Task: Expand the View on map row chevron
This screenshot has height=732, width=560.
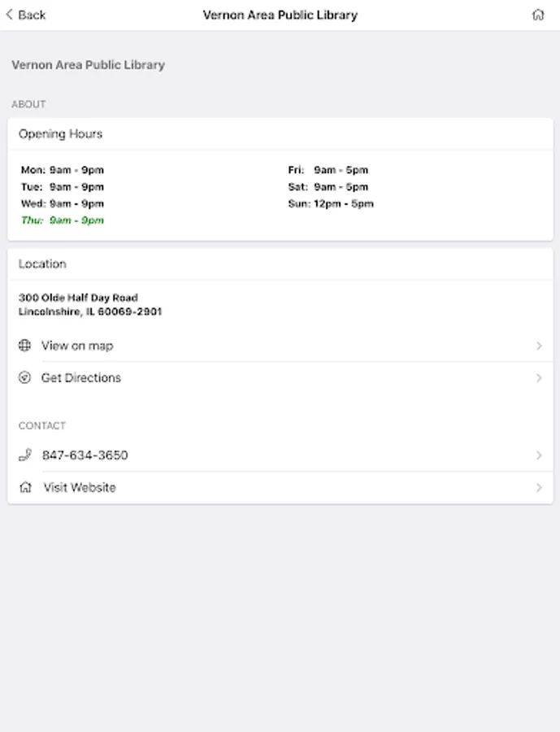Action: point(539,346)
